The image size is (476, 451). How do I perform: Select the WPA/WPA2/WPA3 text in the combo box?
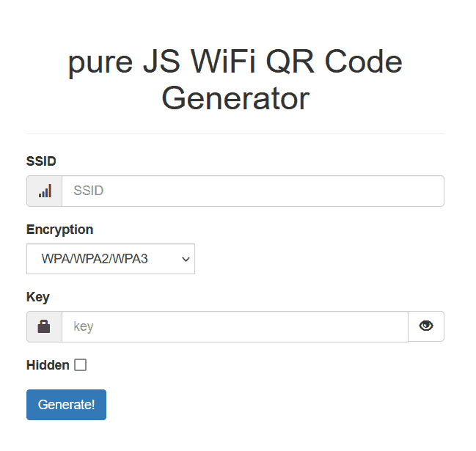tap(95, 259)
